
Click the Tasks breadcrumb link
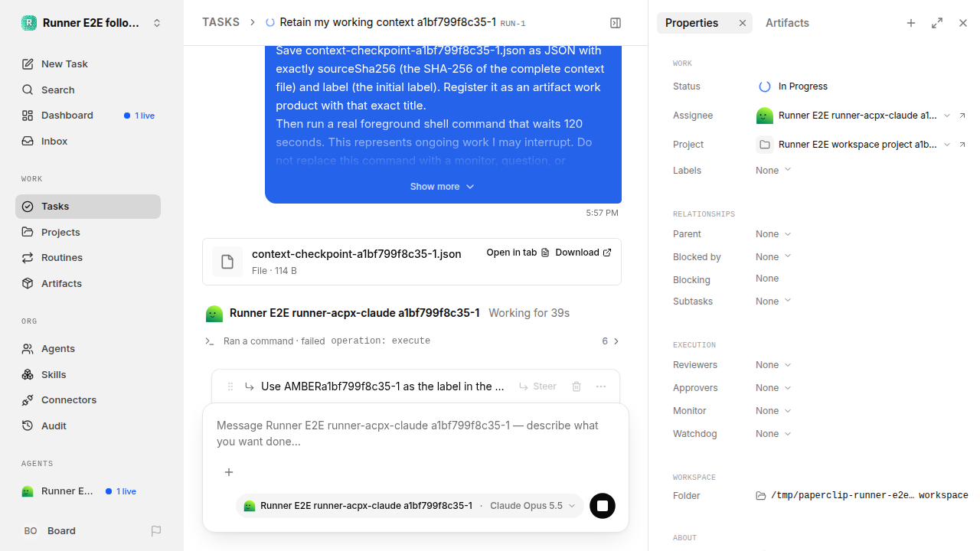(x=220, y=23)
